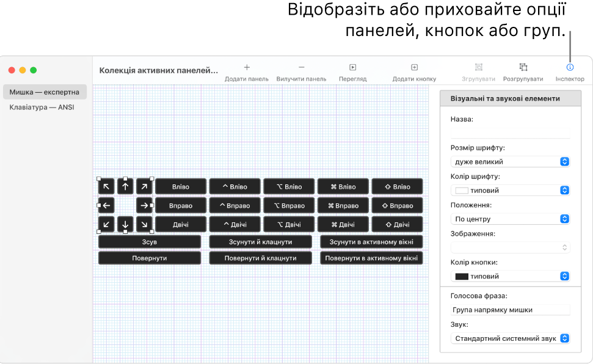Select the plain Вправо button

point(181,205)
